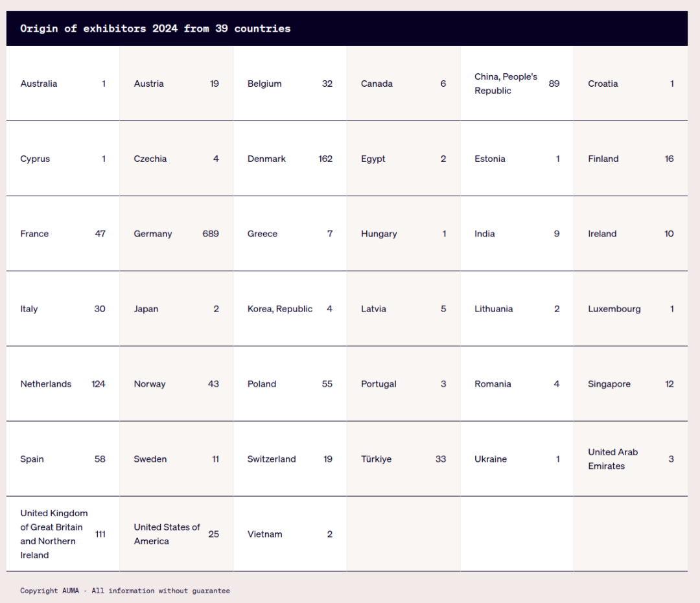
Task: Select the Canada cell
Action: click(403, 84)
